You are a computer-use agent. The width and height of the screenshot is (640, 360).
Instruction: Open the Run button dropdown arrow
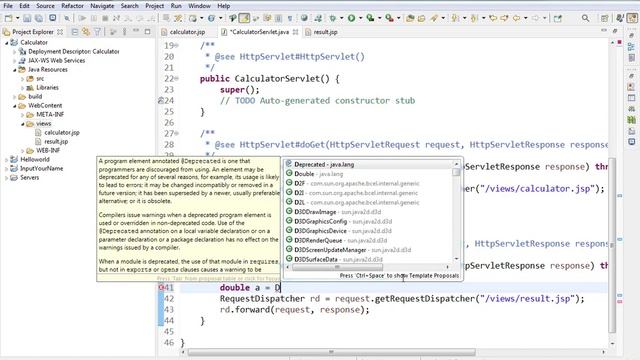(360, 18)
